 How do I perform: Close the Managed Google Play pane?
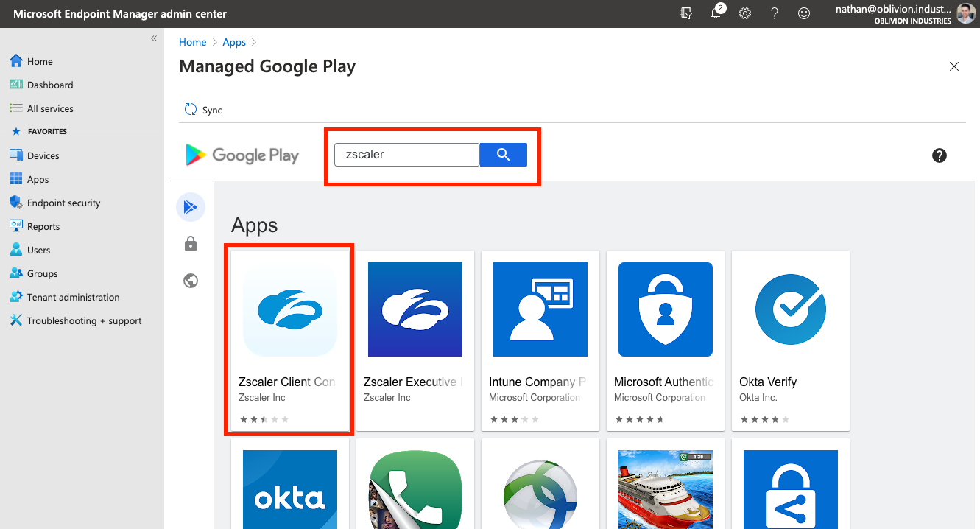click(953, 66)
